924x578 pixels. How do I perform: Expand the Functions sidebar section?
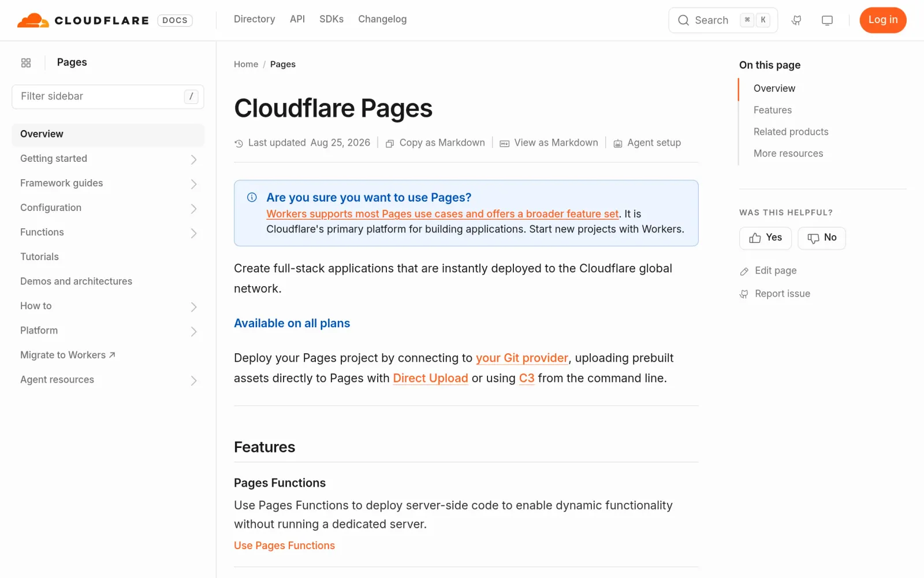tap(194, 233)
